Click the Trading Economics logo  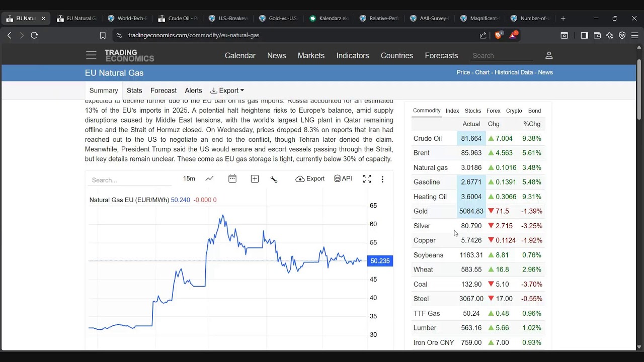129,55
